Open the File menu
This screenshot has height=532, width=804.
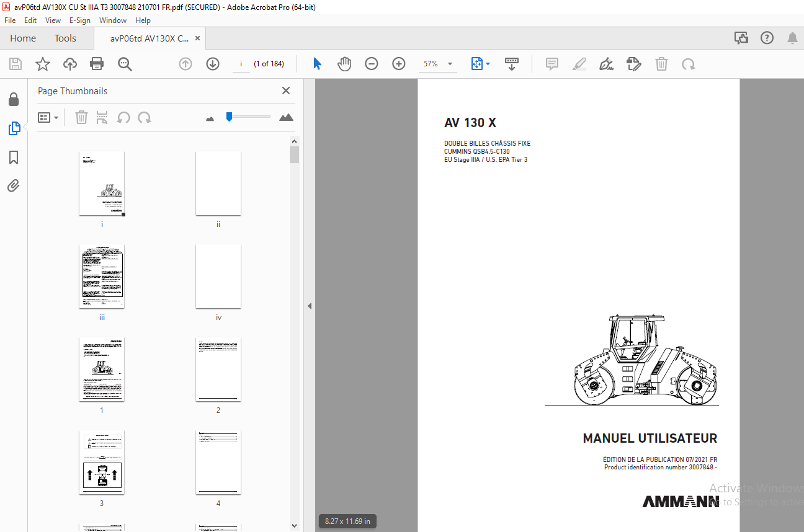(x=10, y=20)
